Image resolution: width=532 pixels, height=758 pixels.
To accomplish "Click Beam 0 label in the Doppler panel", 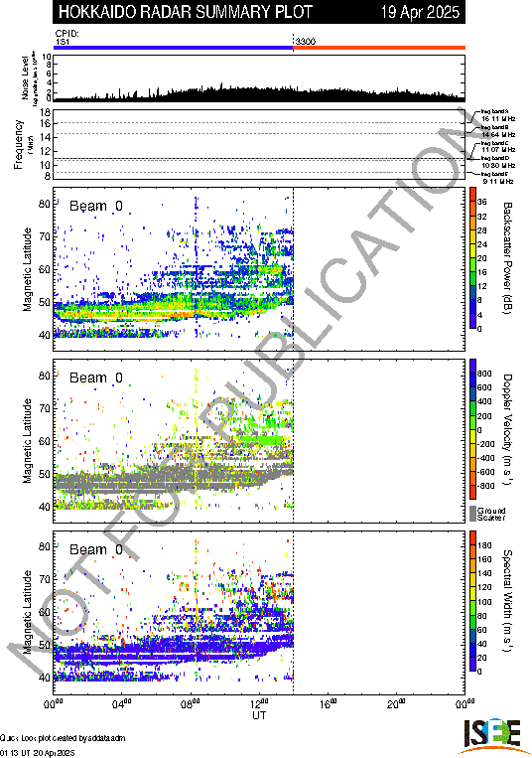I will click(96, 378).
